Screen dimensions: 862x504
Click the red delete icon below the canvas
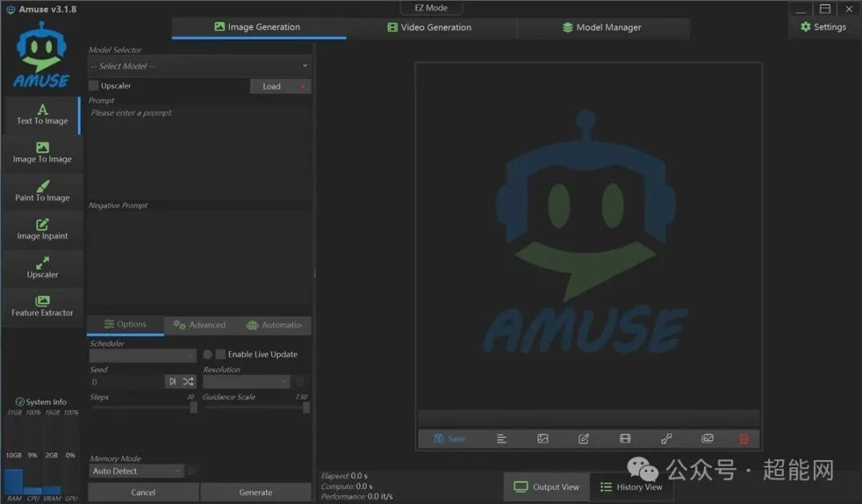(x=743, y=439)
